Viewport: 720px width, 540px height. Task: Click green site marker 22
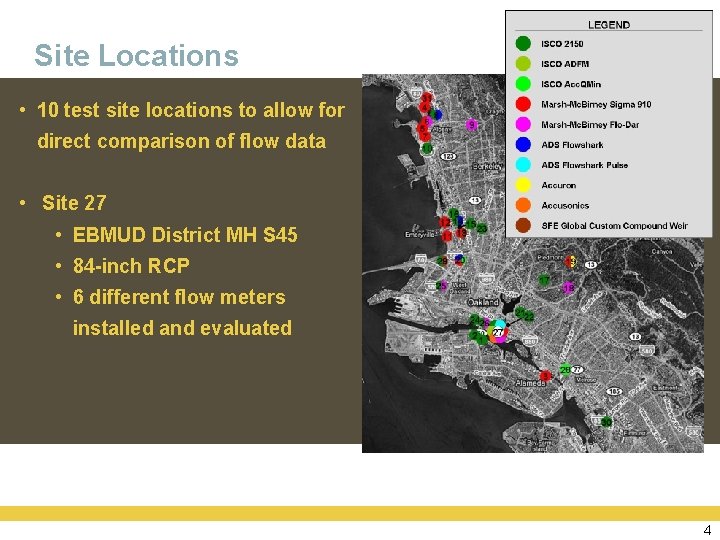point(529,317)
